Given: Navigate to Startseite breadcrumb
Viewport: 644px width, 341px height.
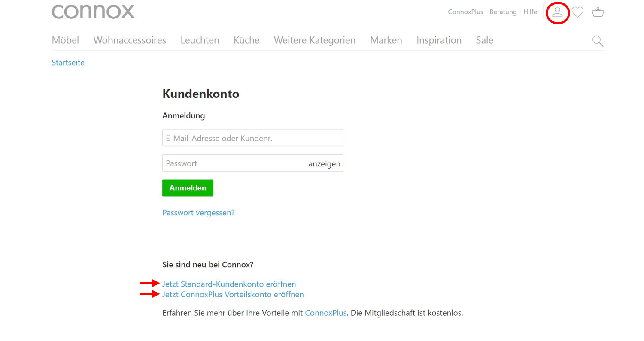Looking at the screenshot, I should (x=68, y=63).
